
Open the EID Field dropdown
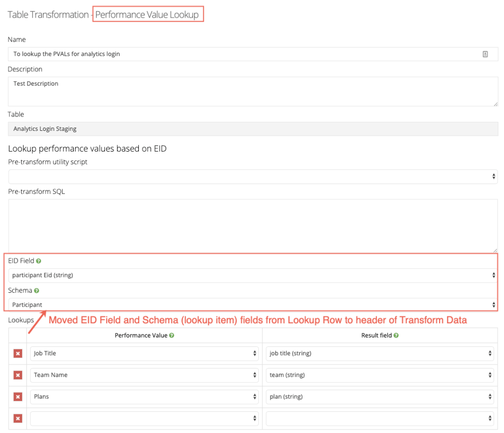[253, 275]
